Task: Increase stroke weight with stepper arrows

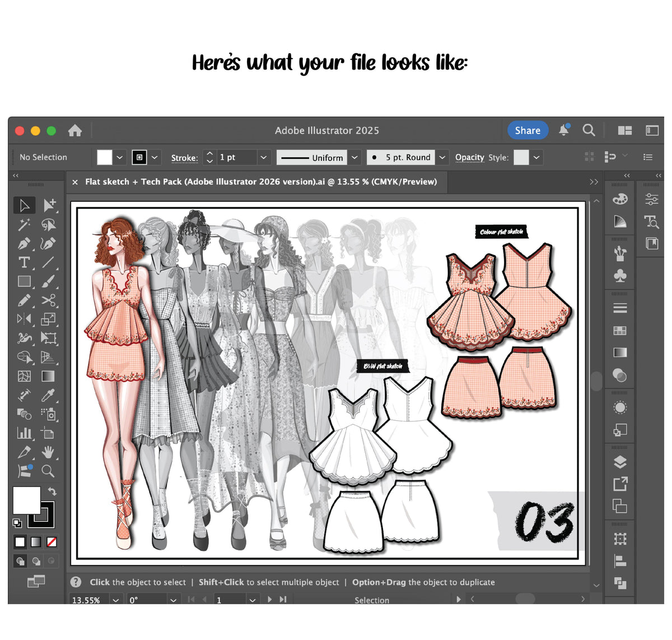Action: pos(209,154)
